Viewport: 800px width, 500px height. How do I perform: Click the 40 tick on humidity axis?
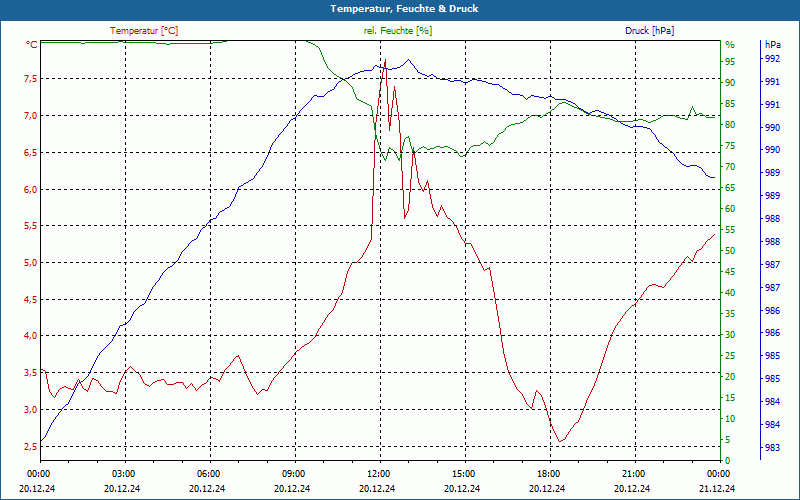(730, 293)
